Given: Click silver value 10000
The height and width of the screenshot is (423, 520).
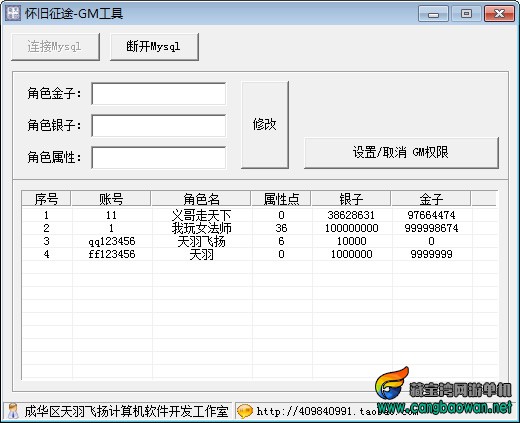Looking at the screenshot, I should [351, 241].
